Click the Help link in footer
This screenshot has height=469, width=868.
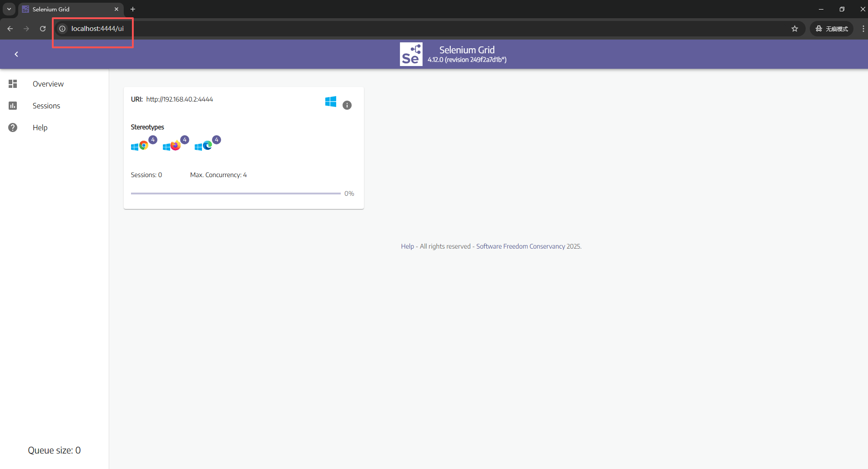click(407, 246)
